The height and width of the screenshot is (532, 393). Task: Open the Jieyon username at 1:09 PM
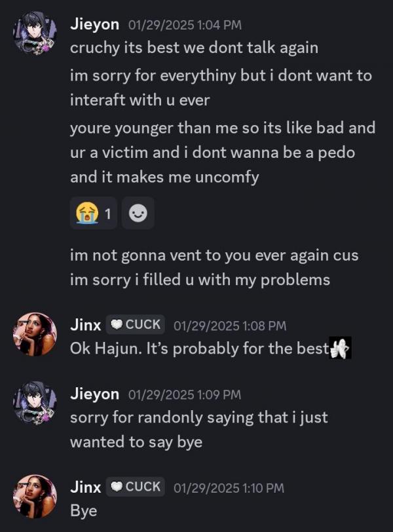pyautogui.click(x=94, y=394)
